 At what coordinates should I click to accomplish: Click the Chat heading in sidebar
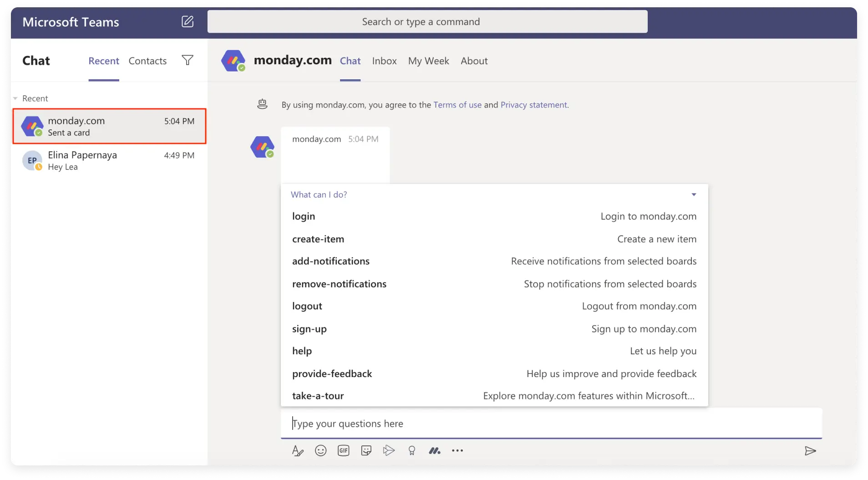click(36, 61)
